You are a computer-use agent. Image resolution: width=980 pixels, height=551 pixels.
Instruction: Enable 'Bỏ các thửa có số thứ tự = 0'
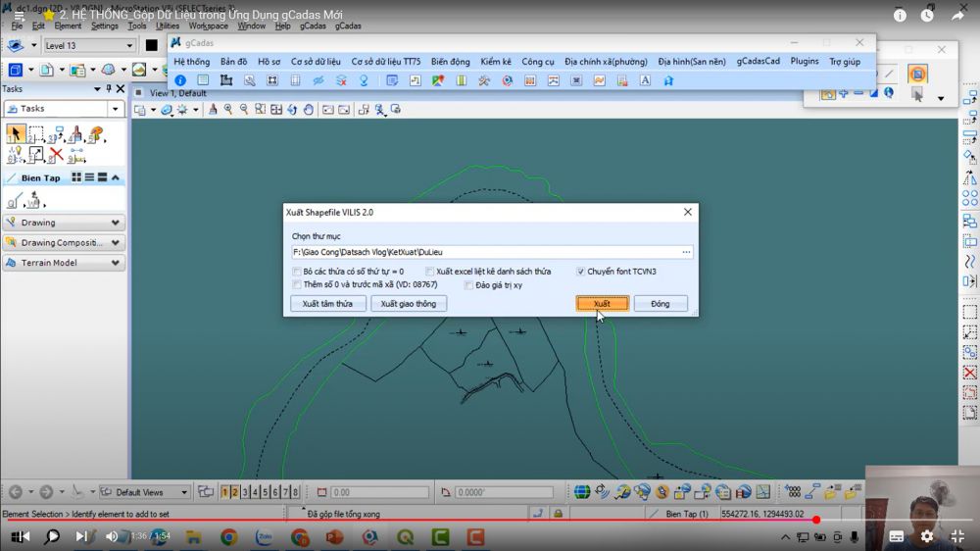click(297, 272)
